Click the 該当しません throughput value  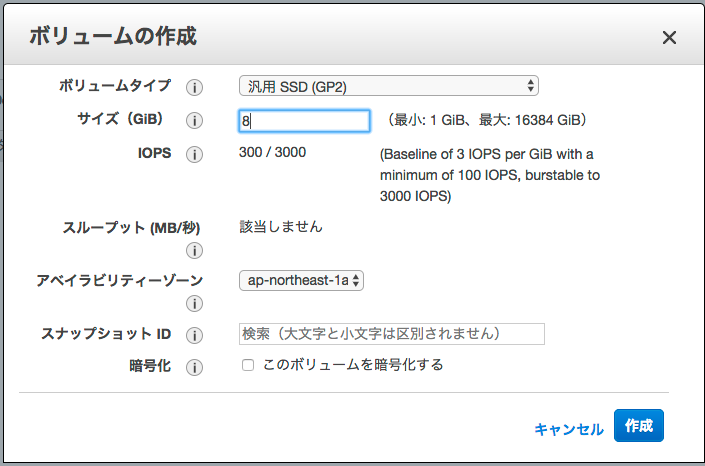pos(281,227)
